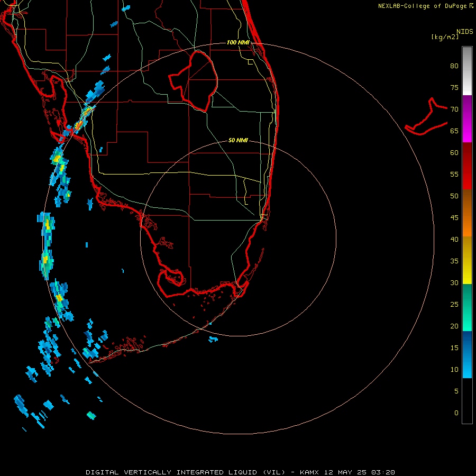This screenshot has height=476, width=476.
Task: Select the 03:20 timestamp in the caption
Action: pyautogui.click(x=384, y=472)
